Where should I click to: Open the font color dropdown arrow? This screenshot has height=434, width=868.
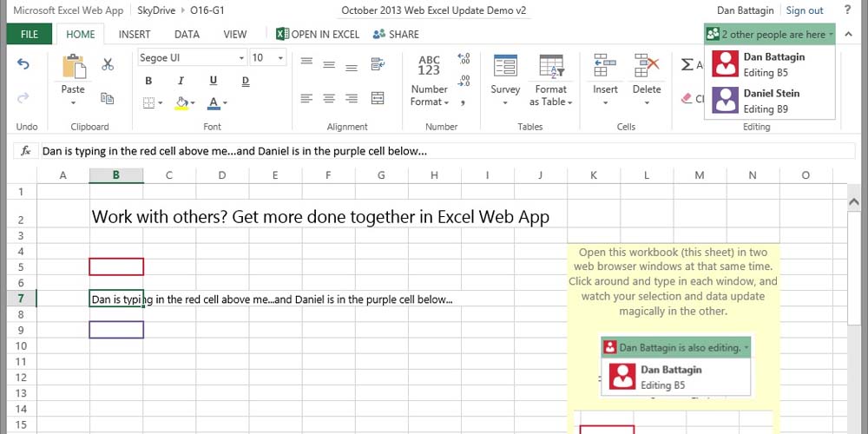point(225,103)
